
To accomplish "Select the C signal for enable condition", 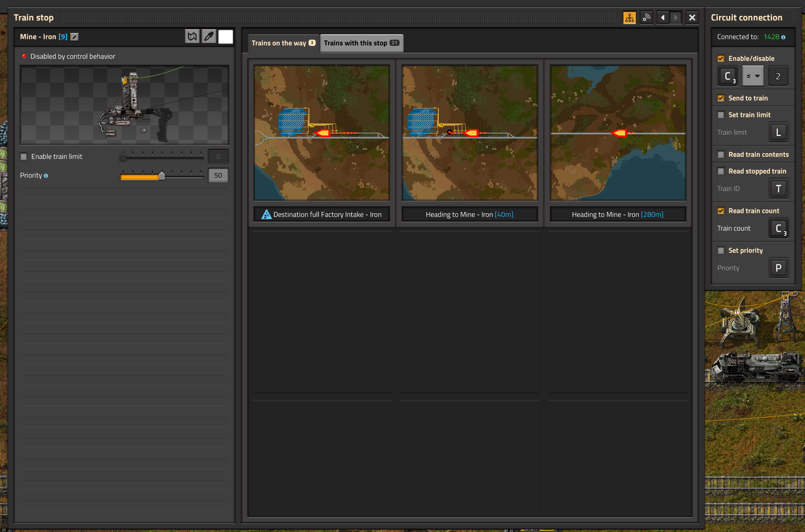I will pos(728,76).
